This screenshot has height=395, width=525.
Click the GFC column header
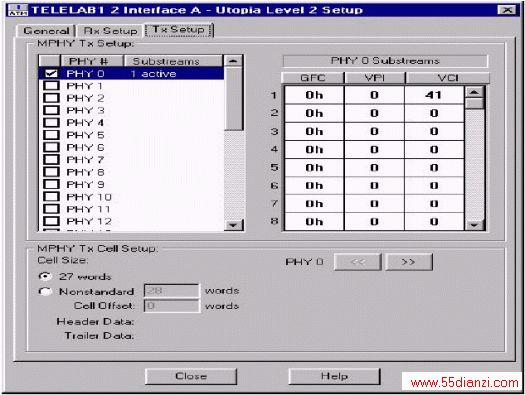[313, 78]
